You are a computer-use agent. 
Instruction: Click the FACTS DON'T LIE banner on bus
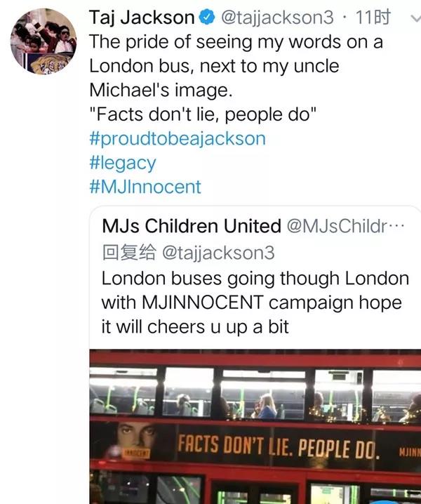[278, 446]
